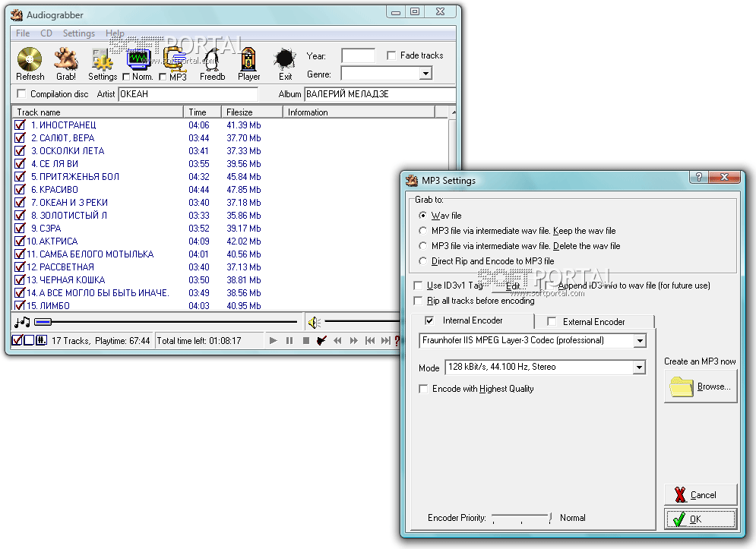Select MP3 via intermediate wav, Keep the wav file
The height and width of the screenshot is (549, 756).
(x=423, y=230)
